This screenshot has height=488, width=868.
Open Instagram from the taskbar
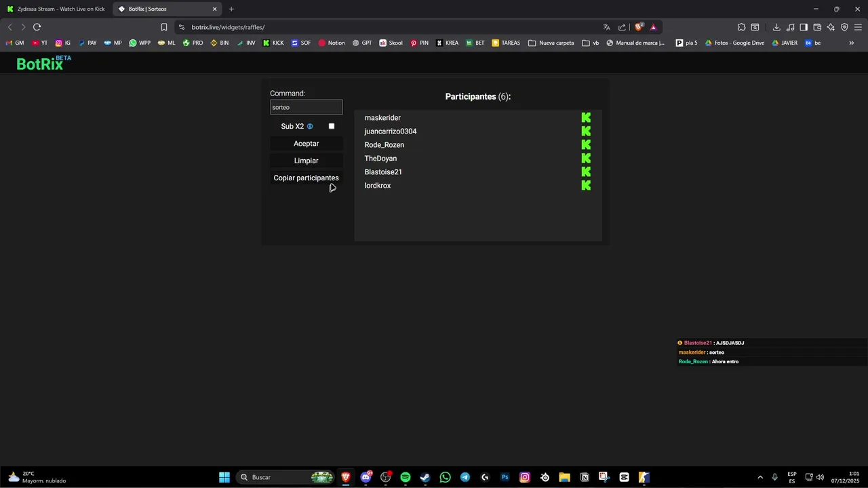point(525,477)
